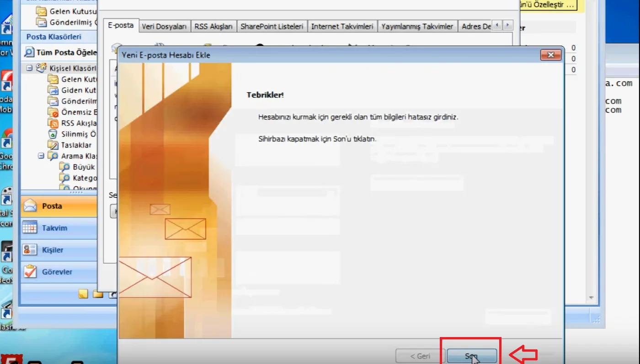Collapse the Arama Klasörleri node
Image resolution: width=640 pixels, height=364 pixels.
(41, 156)
